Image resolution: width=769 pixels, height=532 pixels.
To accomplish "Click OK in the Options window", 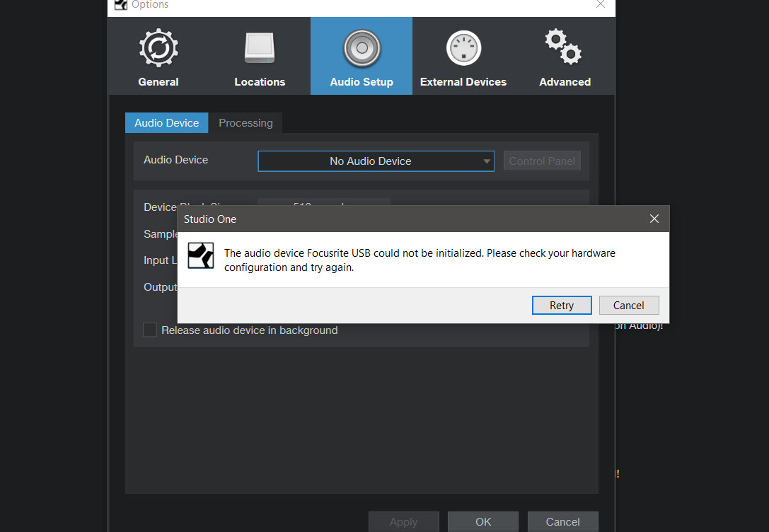I will 483,521.
